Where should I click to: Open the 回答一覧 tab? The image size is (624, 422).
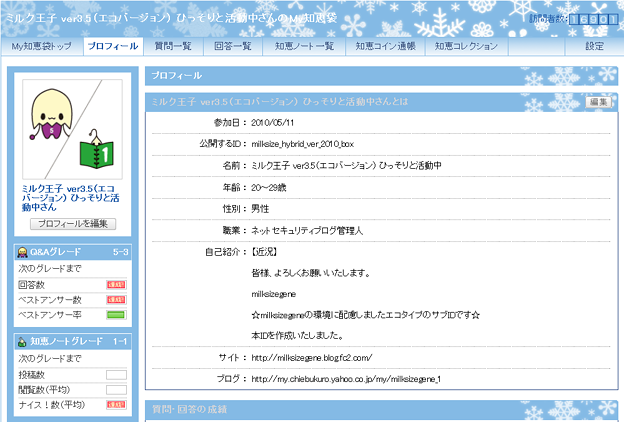(233, 46)
